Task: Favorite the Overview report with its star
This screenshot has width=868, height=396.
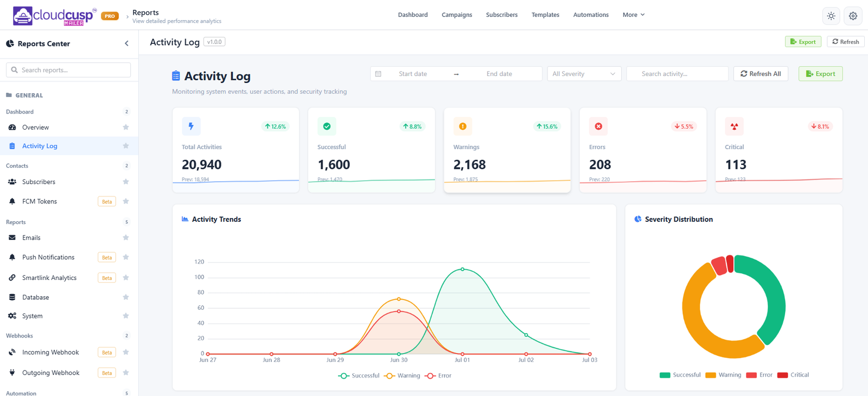Action: 126,127
